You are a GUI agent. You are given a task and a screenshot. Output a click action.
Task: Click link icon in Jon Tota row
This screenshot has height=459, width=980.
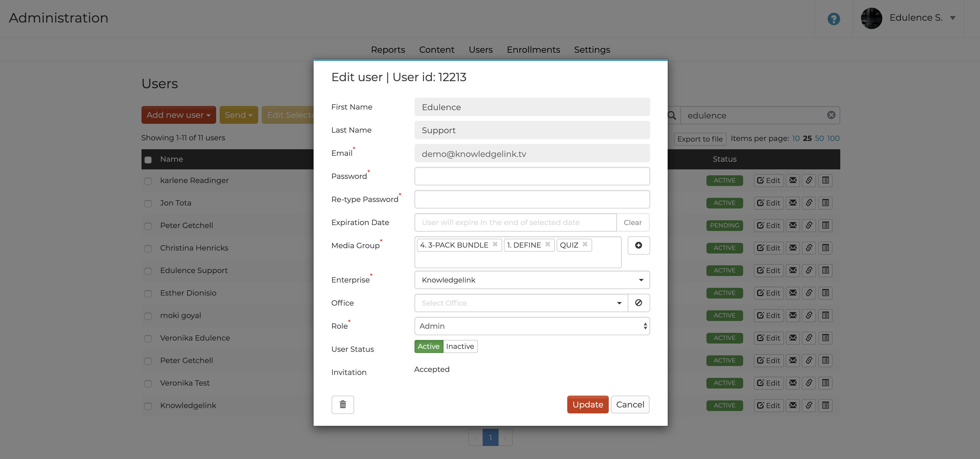pyautogui.click(x=809, y=203)
